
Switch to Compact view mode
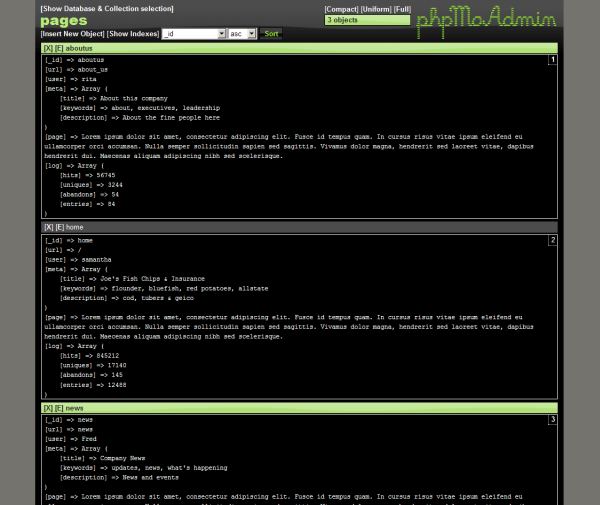point(341,9)
